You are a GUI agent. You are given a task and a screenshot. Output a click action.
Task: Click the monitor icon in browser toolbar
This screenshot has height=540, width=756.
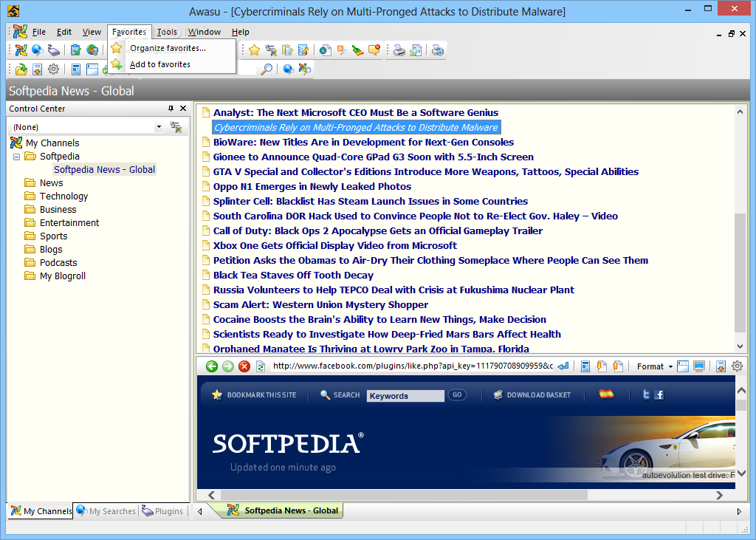[x=699, y=366]
